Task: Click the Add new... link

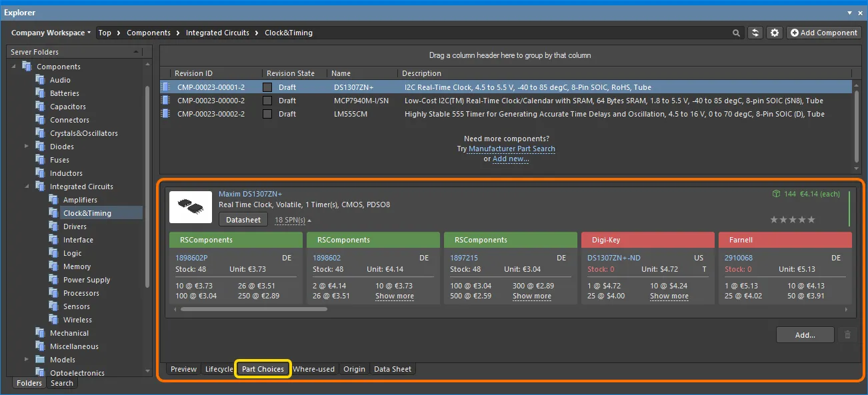Action: pos(511,159)
